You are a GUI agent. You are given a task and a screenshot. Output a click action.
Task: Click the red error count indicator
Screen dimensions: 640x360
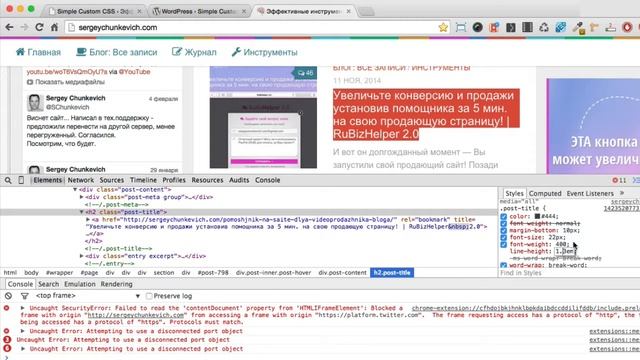pos(619,180)
